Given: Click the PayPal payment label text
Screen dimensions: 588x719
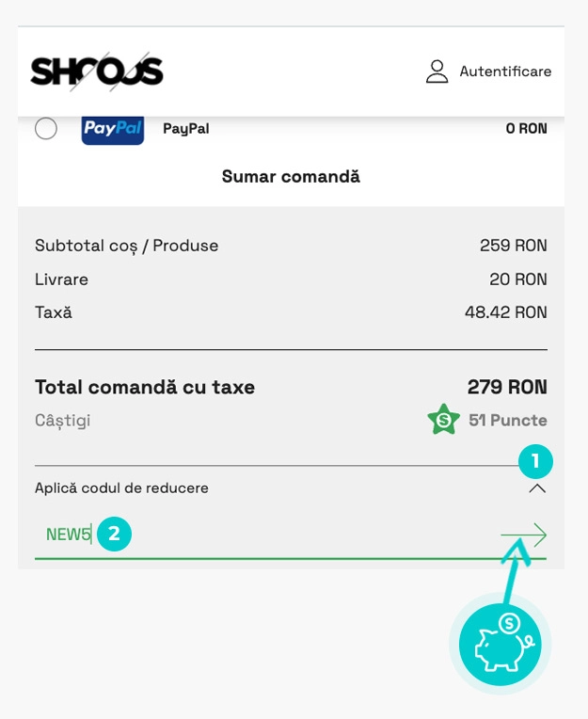Looking at the screenshot, I should click(x=186, y=129).
